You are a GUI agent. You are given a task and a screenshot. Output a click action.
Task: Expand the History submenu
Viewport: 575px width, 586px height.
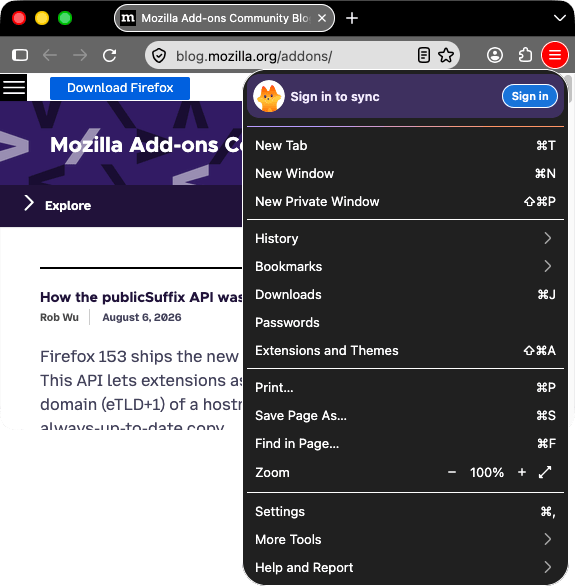coord(405,238)
